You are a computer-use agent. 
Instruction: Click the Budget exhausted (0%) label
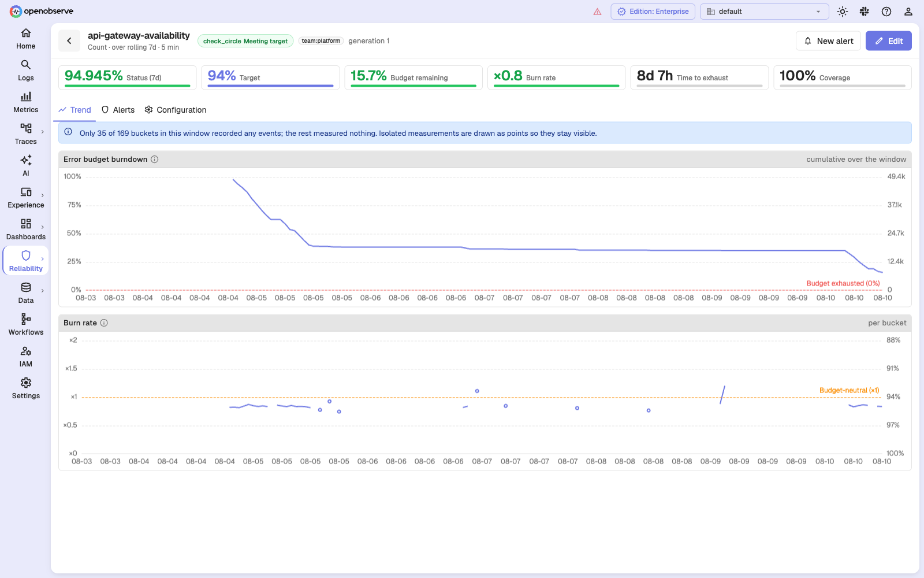843,283
